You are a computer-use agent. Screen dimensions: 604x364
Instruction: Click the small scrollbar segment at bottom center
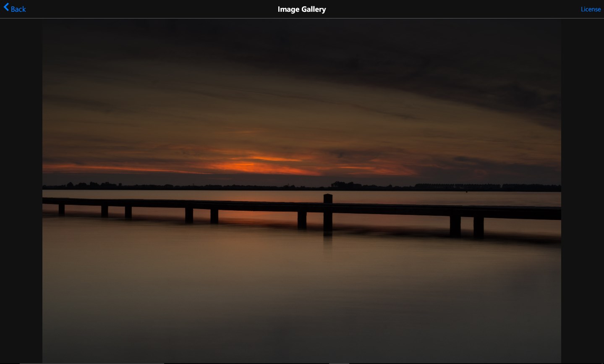pos(339,363)
